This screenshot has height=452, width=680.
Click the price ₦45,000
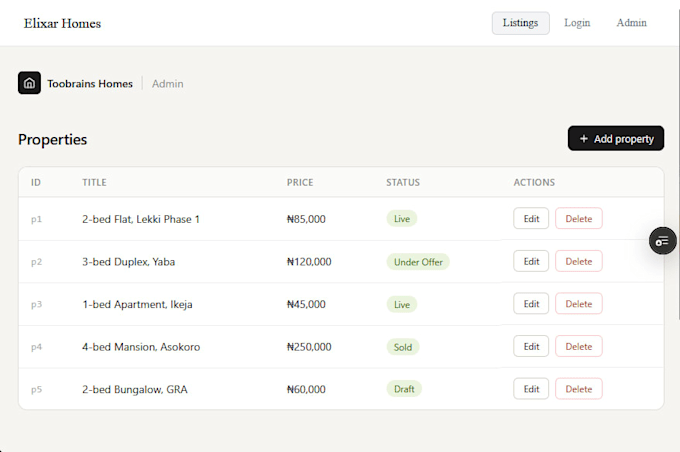306,304
